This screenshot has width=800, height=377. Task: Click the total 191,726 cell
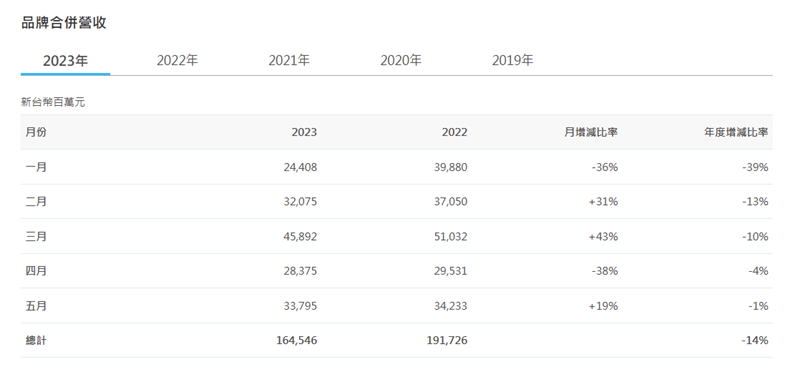[447, 340]
